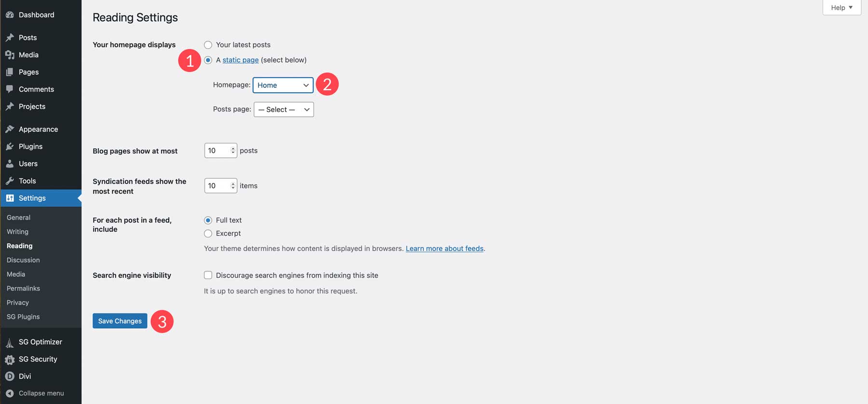Open the Users menu label
Screen dimensions: 868x404
coord(28,164)
